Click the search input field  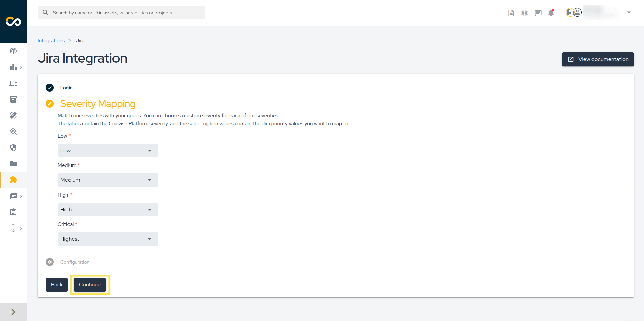point(124,13)
